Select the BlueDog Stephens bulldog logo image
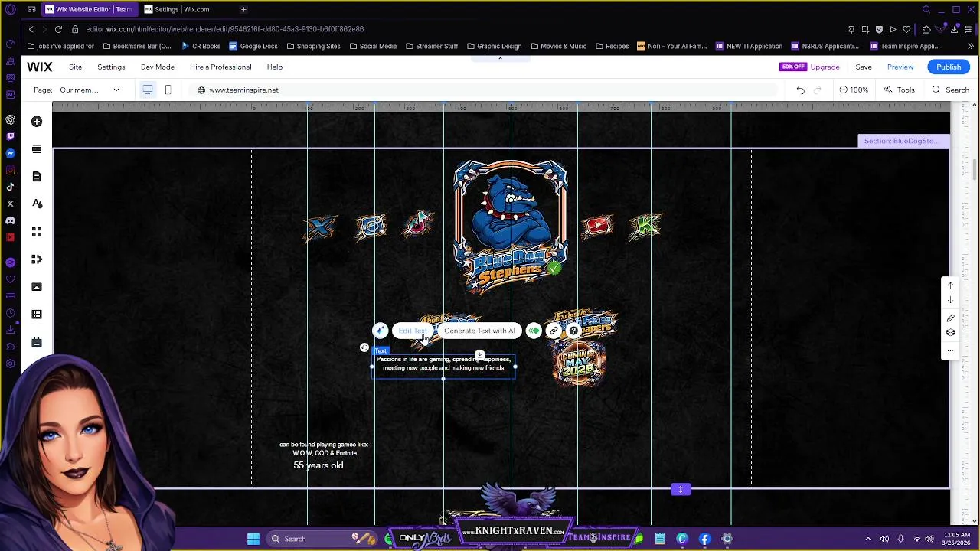Screen dimensions: 980x551 [x=511, y=227]
